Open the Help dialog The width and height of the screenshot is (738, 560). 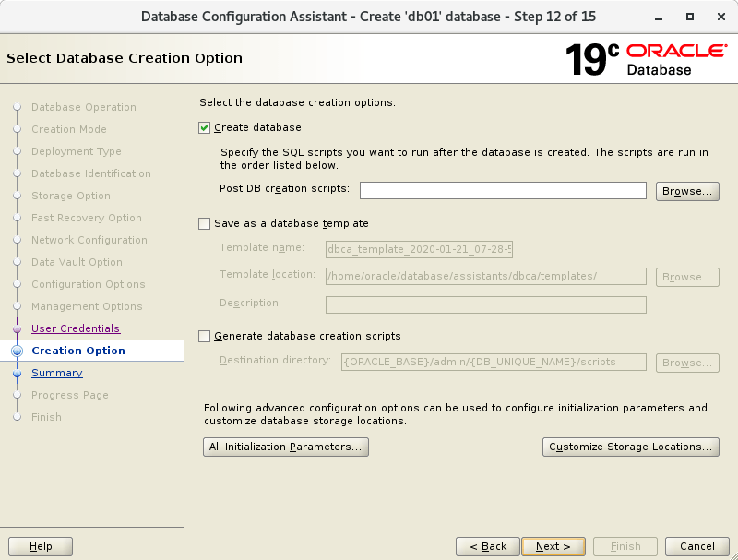tap(40, 546)
